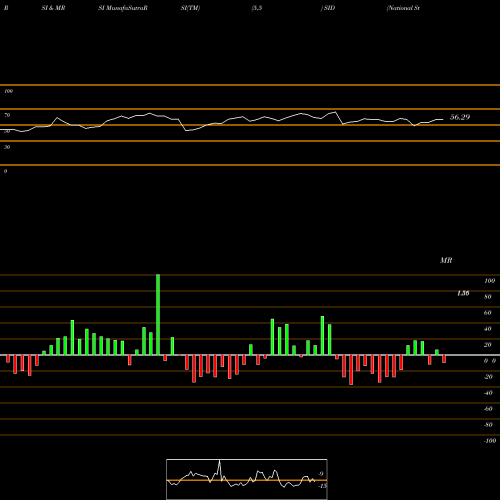
Task: Click the 'SI & MR' header text
Action: click(53, 8)
